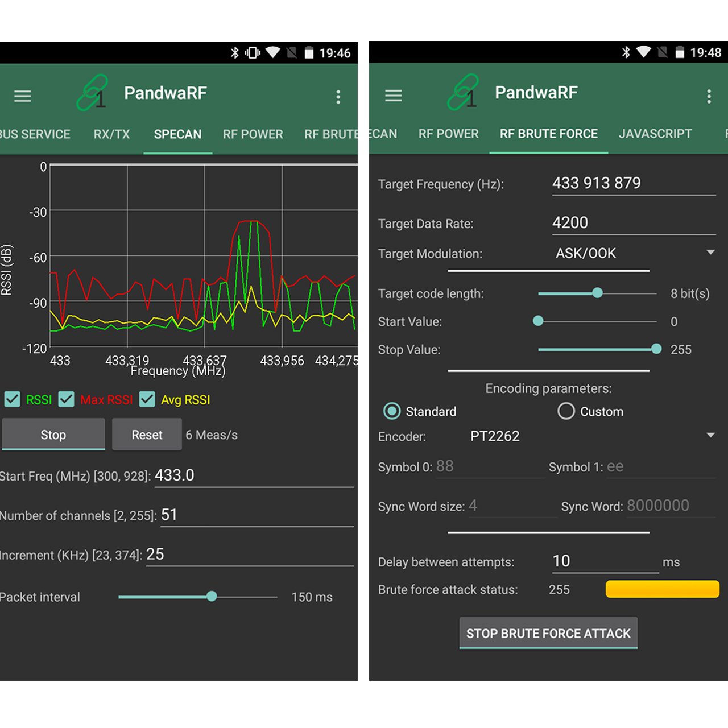This screenshot has width=728, height=728.
Task: Open the JAVASCRIPT tab
Action: point(655,134)
